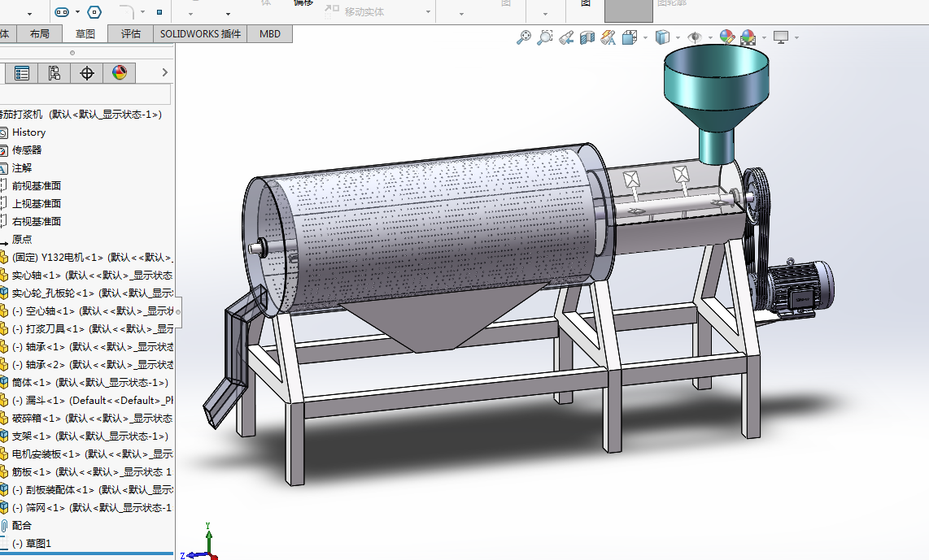This screenshot has width=929, height=560.
Task: Select the (-) 打浆刀具<1> component
Action: (x=92, y=328)
